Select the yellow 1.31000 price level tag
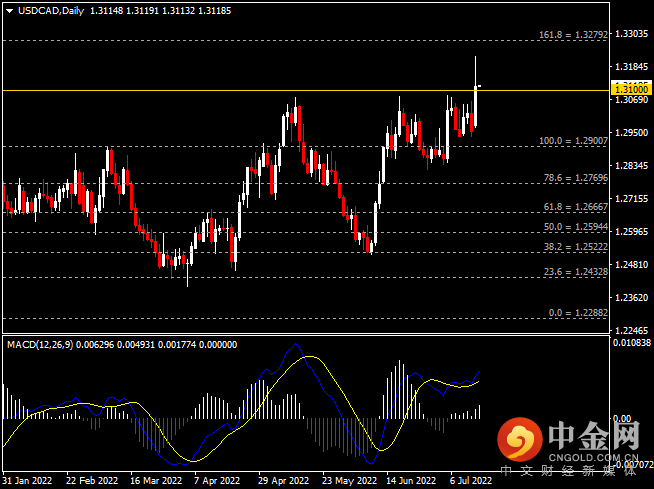Screen dimensions: 654x489 631,89
